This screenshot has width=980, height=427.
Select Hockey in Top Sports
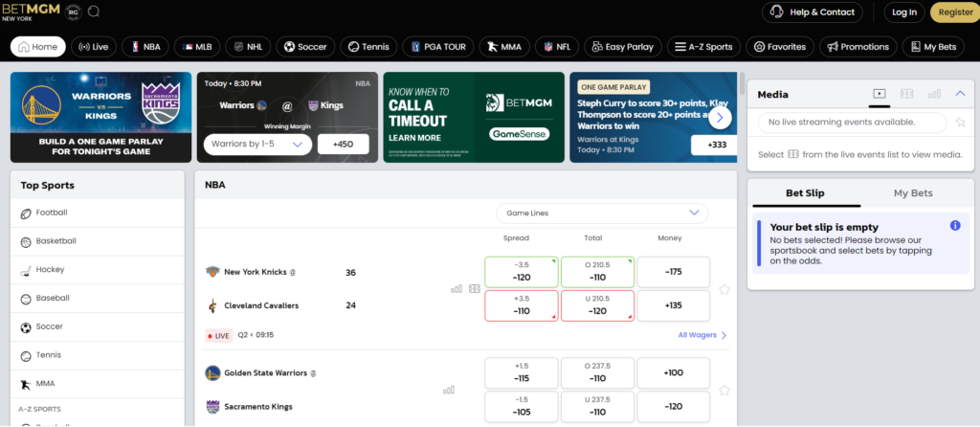coord(98,270)
